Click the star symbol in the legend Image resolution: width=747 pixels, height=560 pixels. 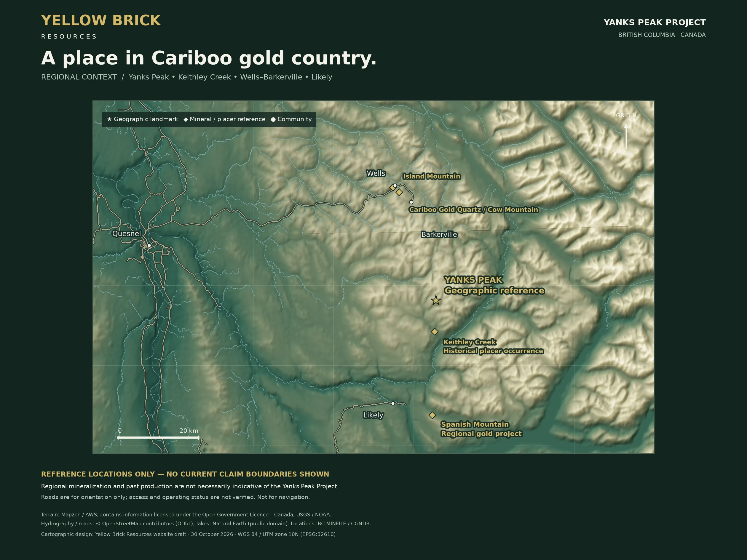click(x=109, y=119)
